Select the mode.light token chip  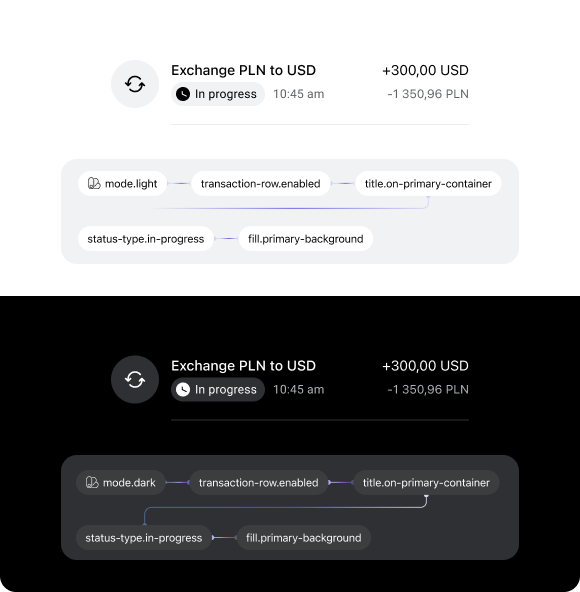tap(122, 183)
